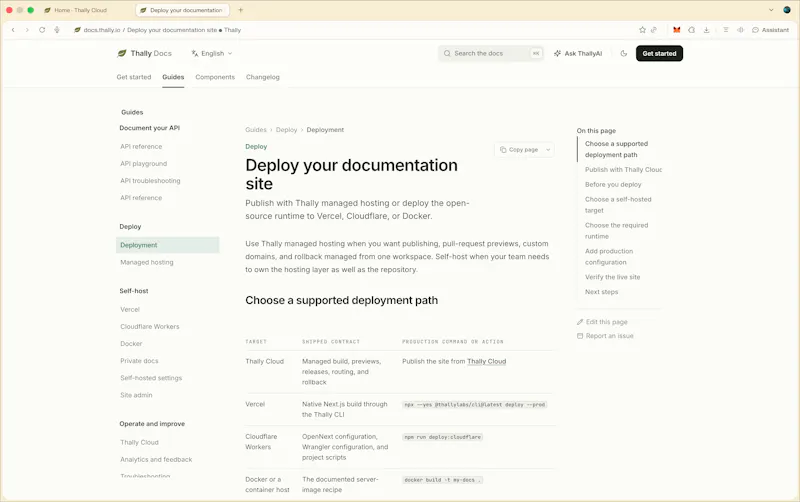Jump to Verify the live site
The width and height of the screenshot is (800, 502).
pos(612,277)
